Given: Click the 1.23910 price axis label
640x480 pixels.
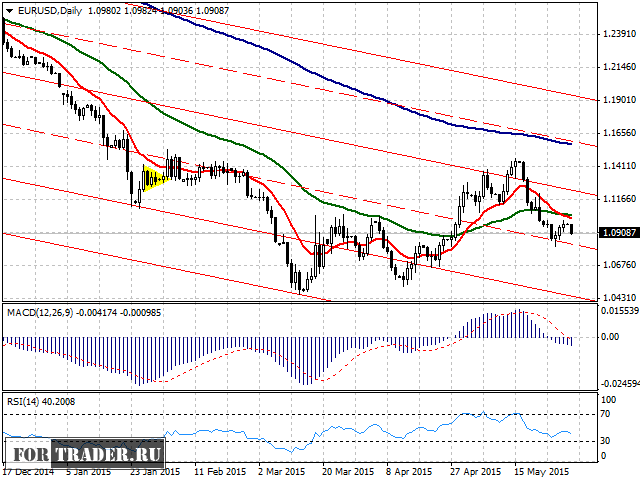Looking at the screenshot, I should point(619,33).
